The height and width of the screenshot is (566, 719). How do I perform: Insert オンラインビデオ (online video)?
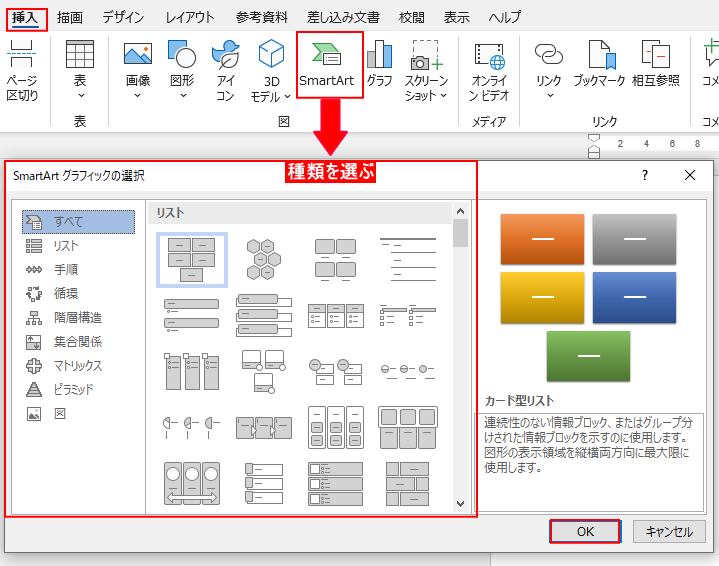(x=489, y=72)
